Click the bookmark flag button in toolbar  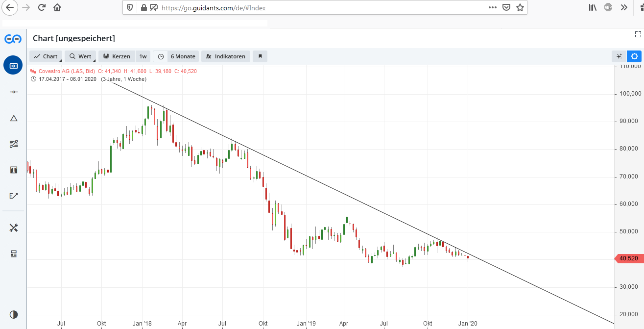[260, 56]
